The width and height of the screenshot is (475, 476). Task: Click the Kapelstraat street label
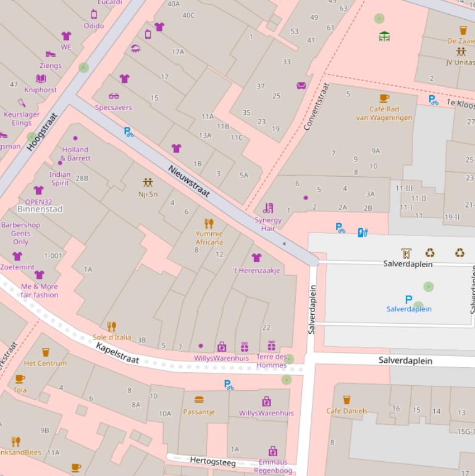pyautogui.click(x=117, y=354)
